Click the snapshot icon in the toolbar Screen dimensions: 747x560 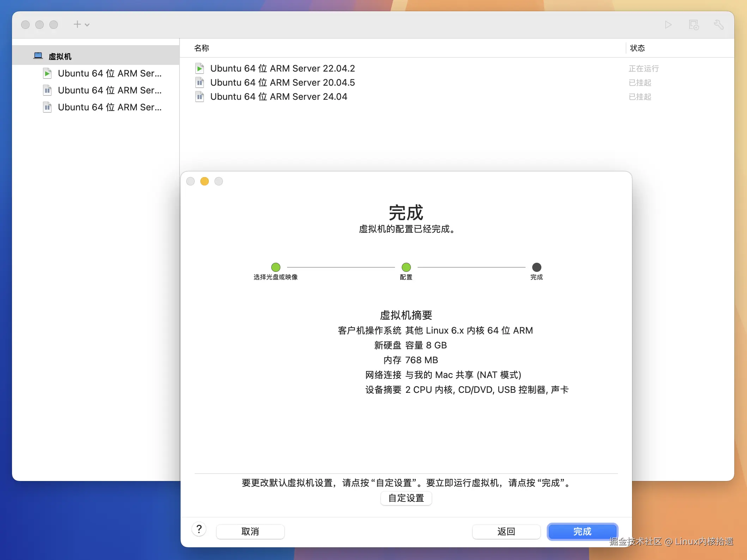coord(693,25)
